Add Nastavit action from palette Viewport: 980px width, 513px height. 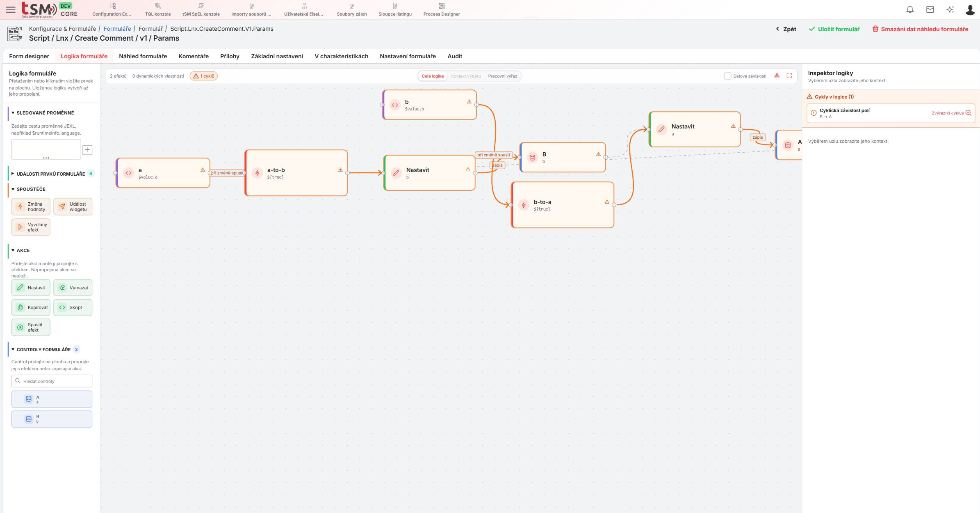point(31,288)
